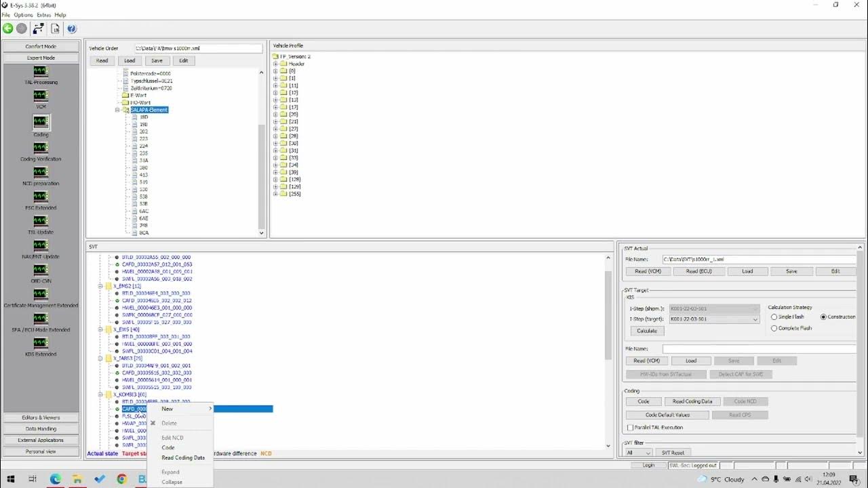Image resolution: width=868 pixels, height=488 pixels.
Task: Select SALAPA entry 6AC in Vehicle Order tree
Action: tap(144, 211)
